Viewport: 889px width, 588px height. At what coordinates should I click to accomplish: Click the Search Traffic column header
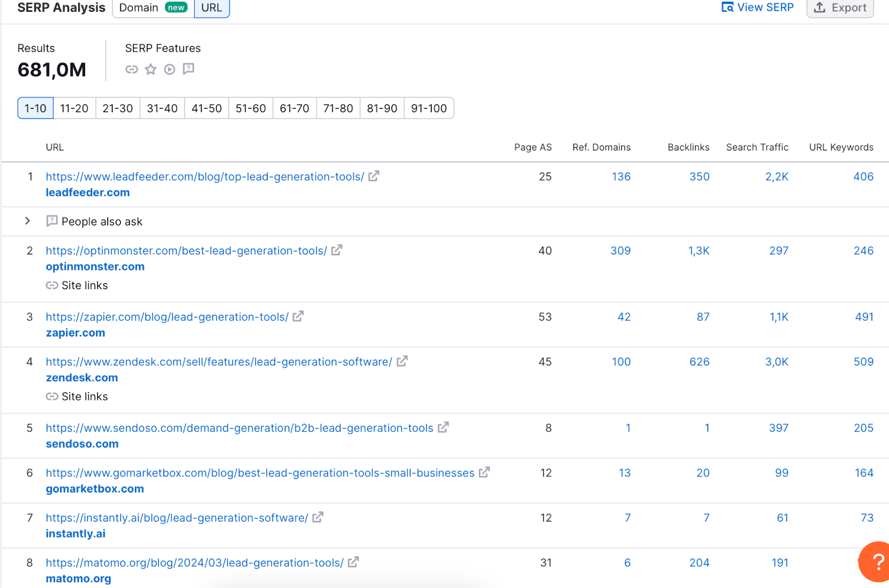[x=757, y=147]
